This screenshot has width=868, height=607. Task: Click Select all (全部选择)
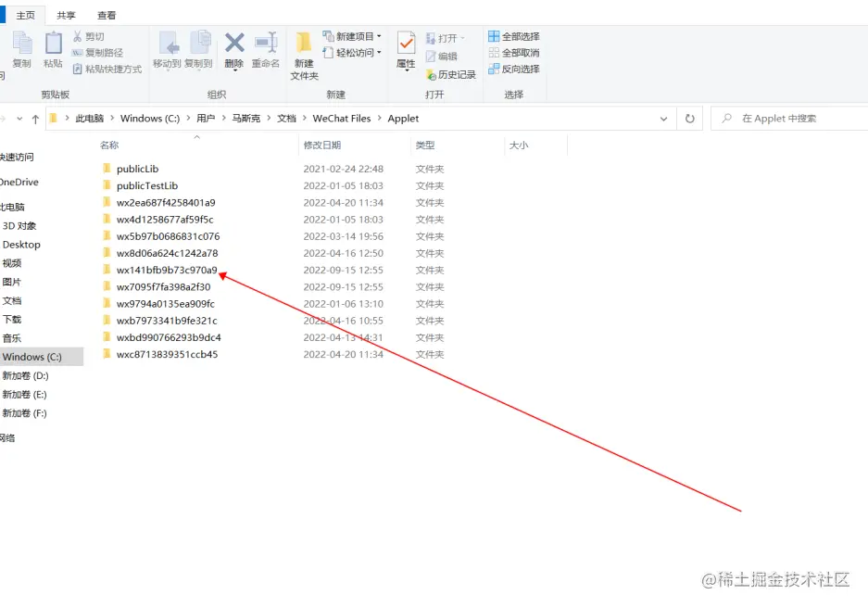coord(514,36)
